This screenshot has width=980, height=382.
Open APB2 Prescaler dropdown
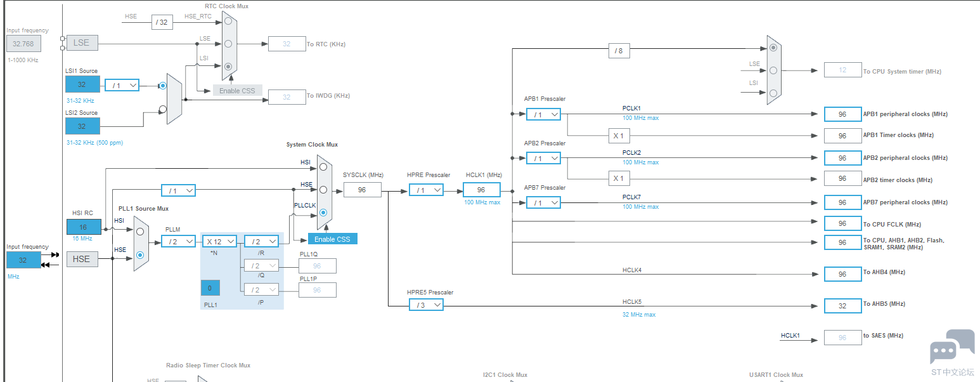tap(543, 158)
